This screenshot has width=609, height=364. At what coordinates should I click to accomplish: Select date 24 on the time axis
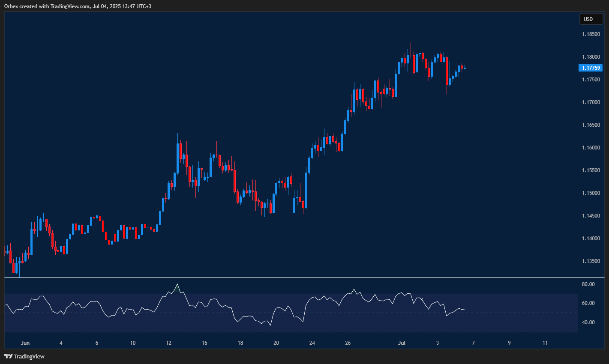312,343
